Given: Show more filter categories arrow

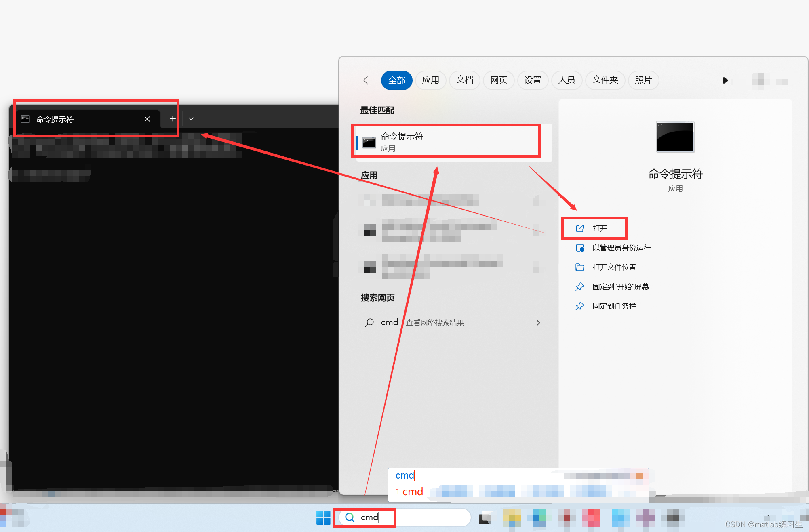Looking at the screenshot, I should 725,80.
